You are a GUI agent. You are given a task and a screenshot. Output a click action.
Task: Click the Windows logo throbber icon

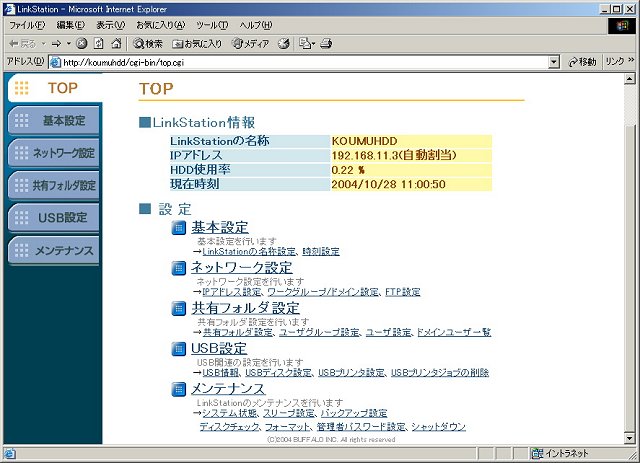(622, 26)
